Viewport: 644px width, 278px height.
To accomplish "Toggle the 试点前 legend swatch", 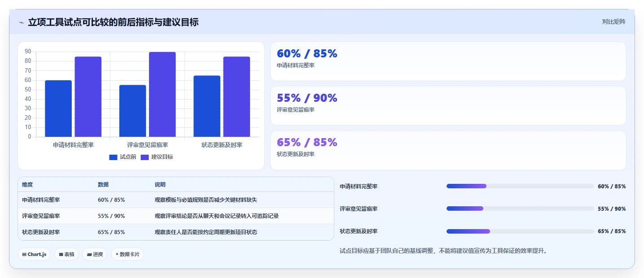I will pos(113,157).
